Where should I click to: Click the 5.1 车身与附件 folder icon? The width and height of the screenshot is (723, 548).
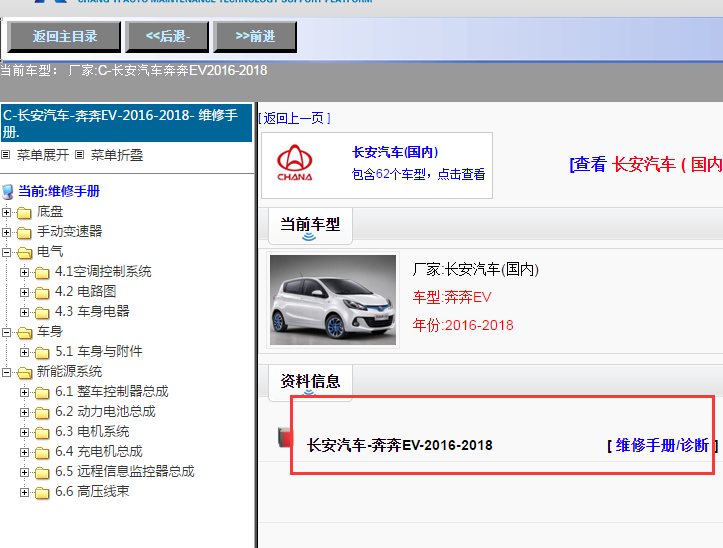coord(42,352)
